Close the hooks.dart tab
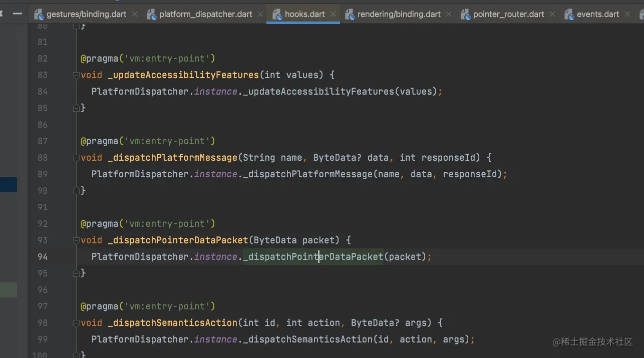Image resolution: width=644 pixels, height=358 pixels. (333, 14)
